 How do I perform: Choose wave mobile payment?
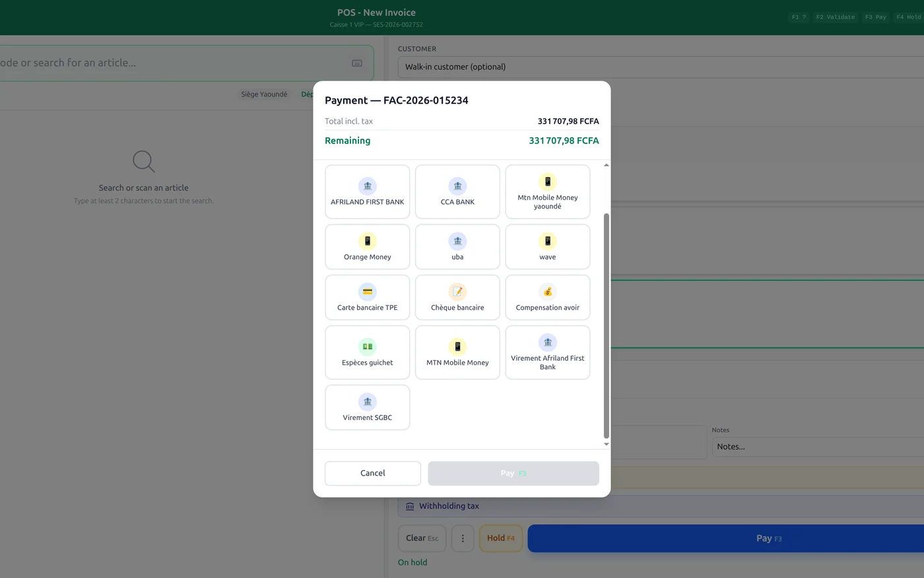pos(548,247)
